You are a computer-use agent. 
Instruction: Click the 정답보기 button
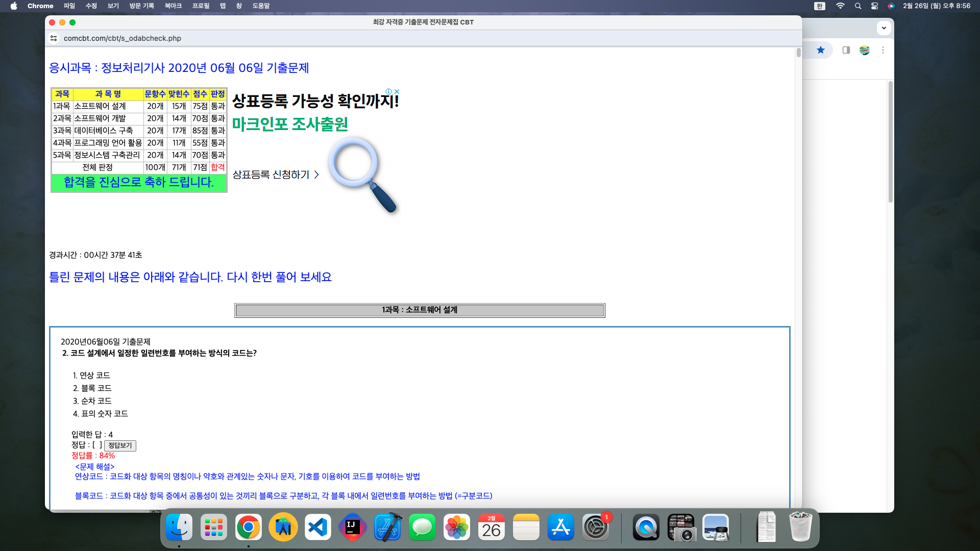pos(120,445)
